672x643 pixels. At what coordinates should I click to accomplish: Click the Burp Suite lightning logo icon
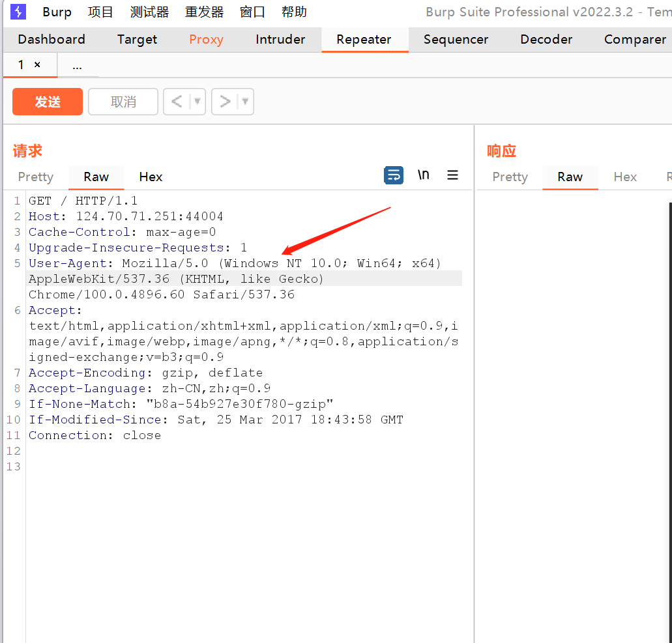pos(18,12)
